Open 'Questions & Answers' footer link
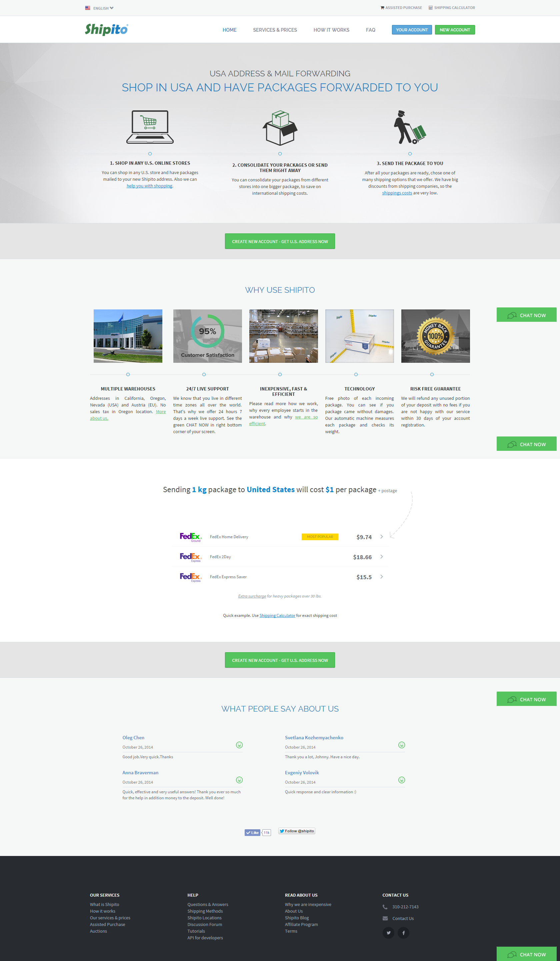 208,905
